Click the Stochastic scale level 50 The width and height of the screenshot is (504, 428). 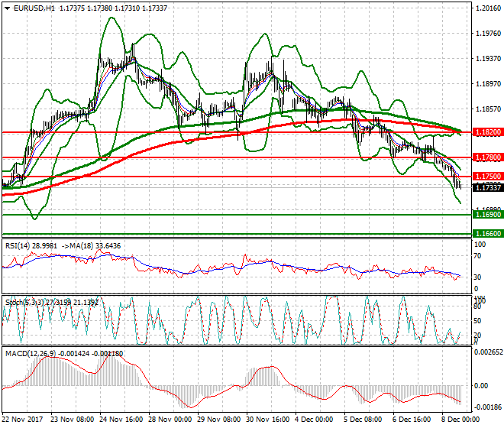(478, 321)
